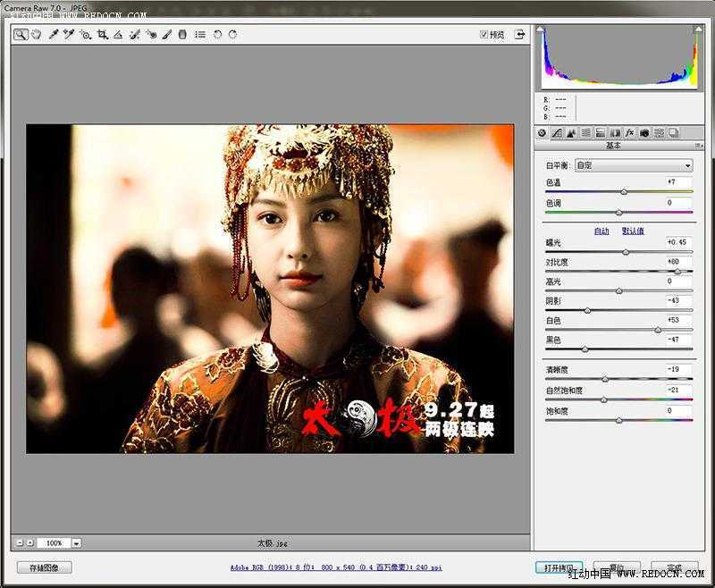Switch to the 基本 Basic panel tab
Image resolution: width=715 pixels, height=588 pixels.
[543, 132]
